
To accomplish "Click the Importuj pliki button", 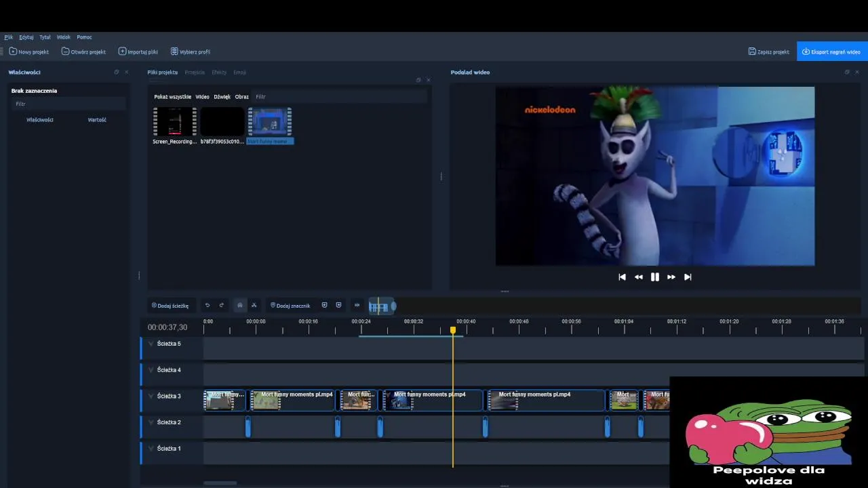I will tap(138, 52).
